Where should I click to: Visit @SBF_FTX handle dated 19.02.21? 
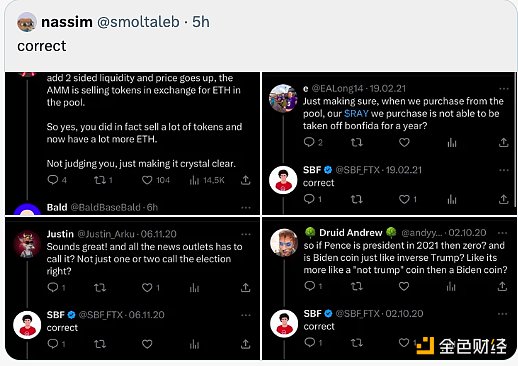point(357,170)
